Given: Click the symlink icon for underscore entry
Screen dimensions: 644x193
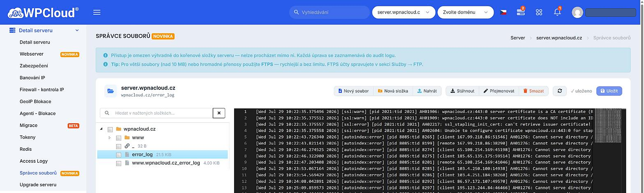Looking at the screenshot, I should [127, 146].
